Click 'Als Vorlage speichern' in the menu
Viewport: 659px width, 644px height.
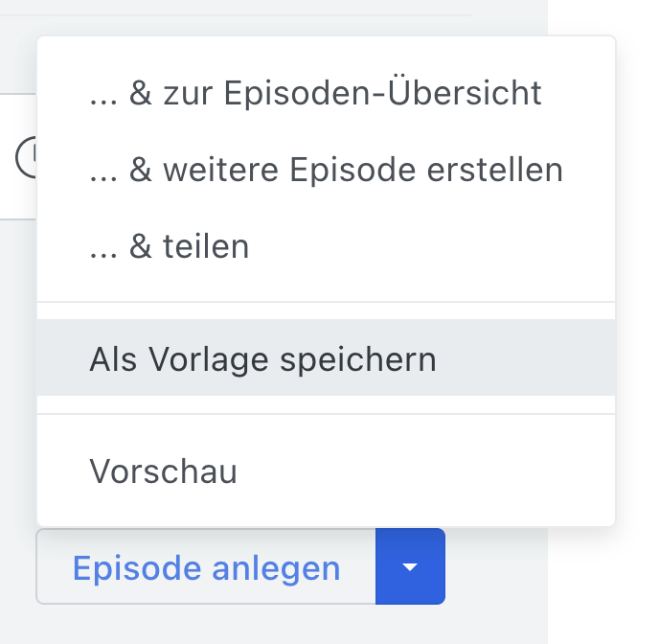pos(263,358)
